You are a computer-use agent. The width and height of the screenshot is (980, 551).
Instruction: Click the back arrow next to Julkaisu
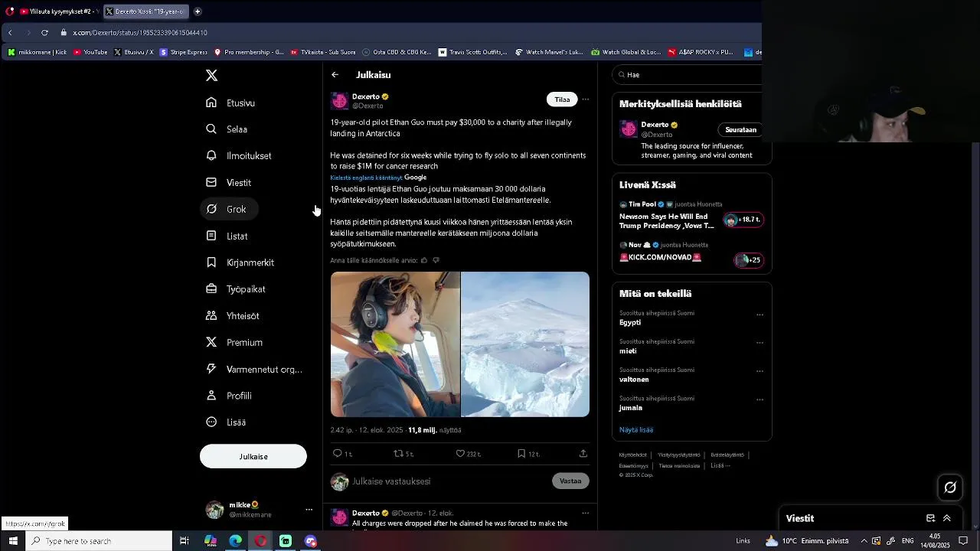pyautogui.click(x=335, y=75)
